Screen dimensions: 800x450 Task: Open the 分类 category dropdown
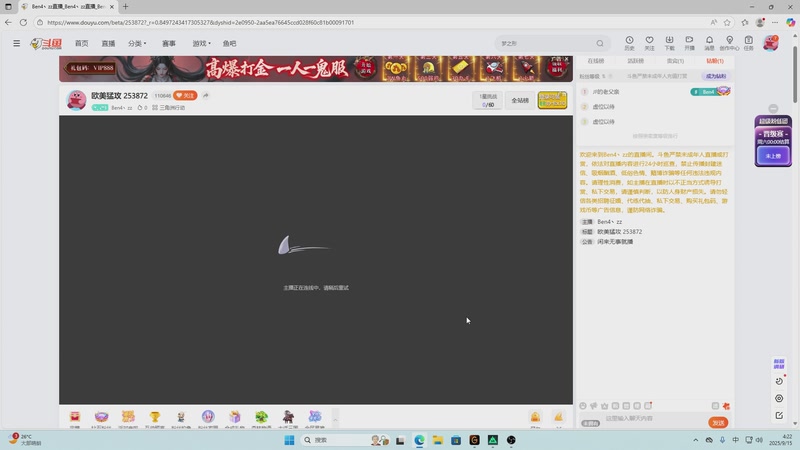[x=137, y=43]
